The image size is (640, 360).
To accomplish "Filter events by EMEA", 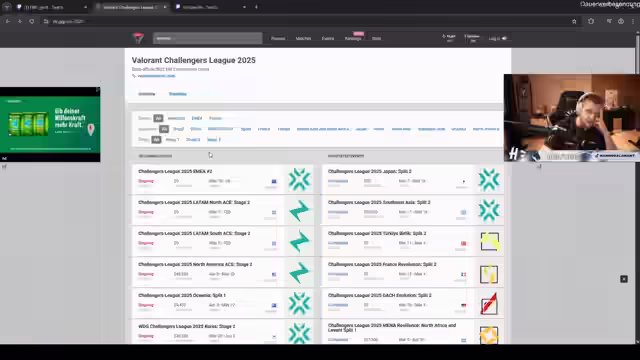I will click(x=197, y=118).
